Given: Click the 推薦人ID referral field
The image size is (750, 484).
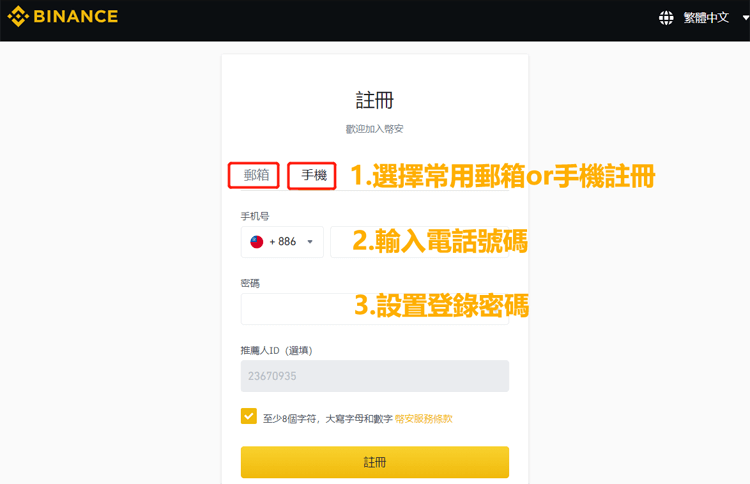Looking at the screenshot, I should tap(375, 376).
